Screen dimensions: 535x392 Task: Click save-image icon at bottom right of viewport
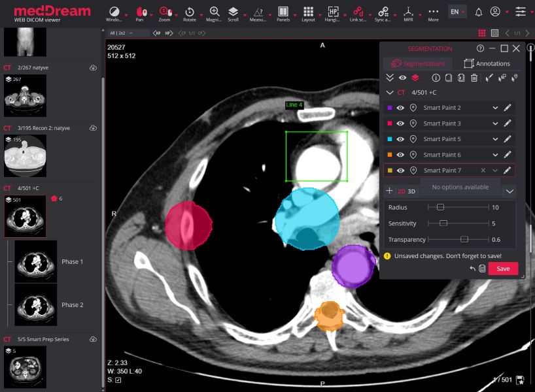tap(520, 380)
